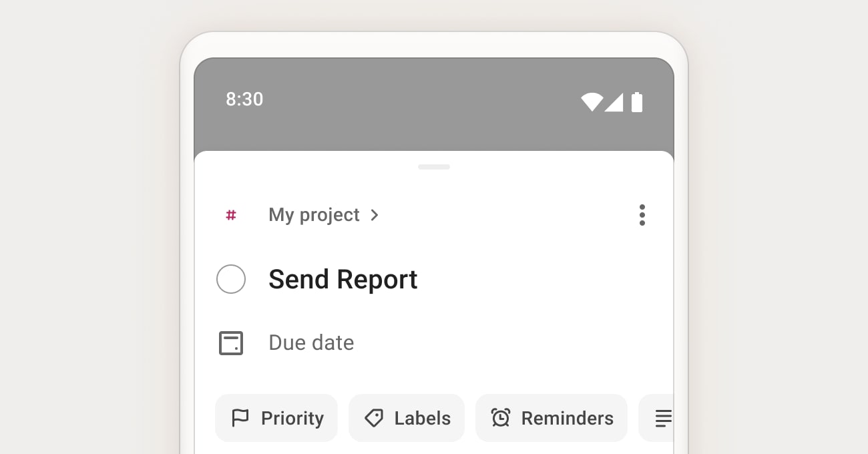This screenshot has height=454, width=868.
Task: Tap the 8:30 clock display
Action: 244,99
